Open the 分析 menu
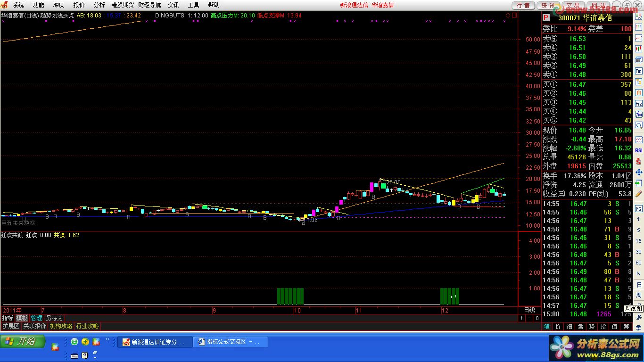 [99, 5]
